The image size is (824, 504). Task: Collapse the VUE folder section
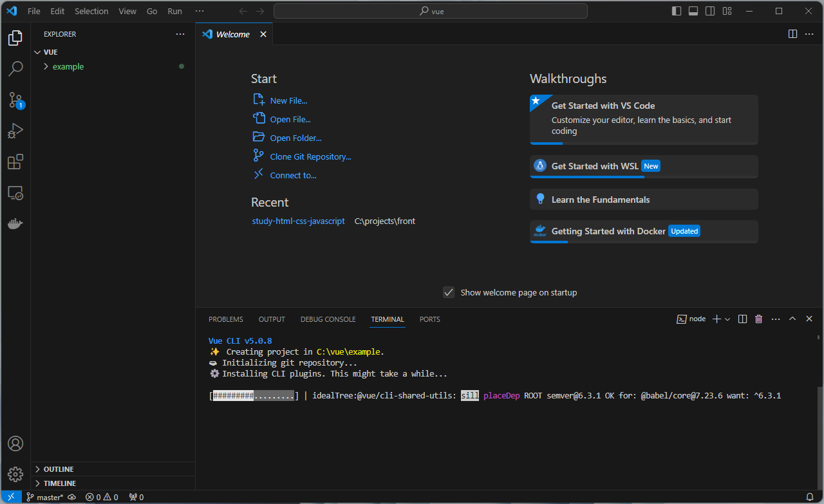[113, 52]
